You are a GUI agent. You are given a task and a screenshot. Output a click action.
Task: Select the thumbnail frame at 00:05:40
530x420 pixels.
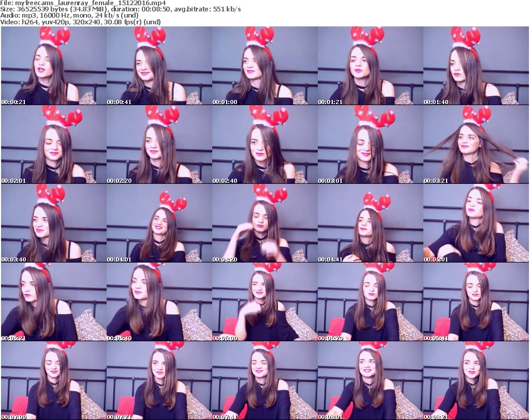pos(159,302)
